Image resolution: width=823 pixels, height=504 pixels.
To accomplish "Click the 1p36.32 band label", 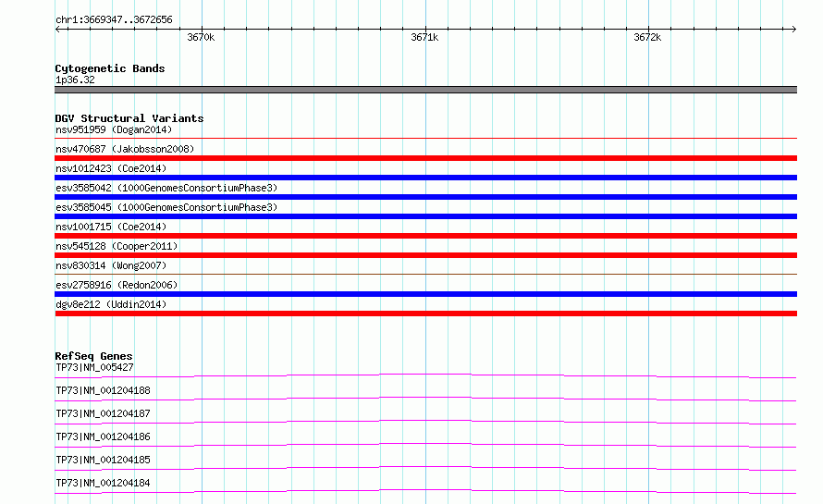I will [75, 80].
